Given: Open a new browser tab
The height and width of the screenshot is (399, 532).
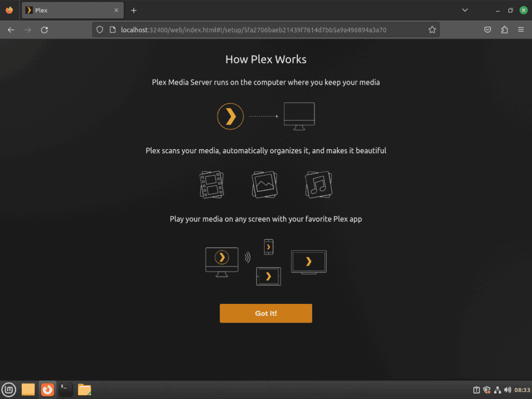Looking at the screenshot, I should click(134, 10).
